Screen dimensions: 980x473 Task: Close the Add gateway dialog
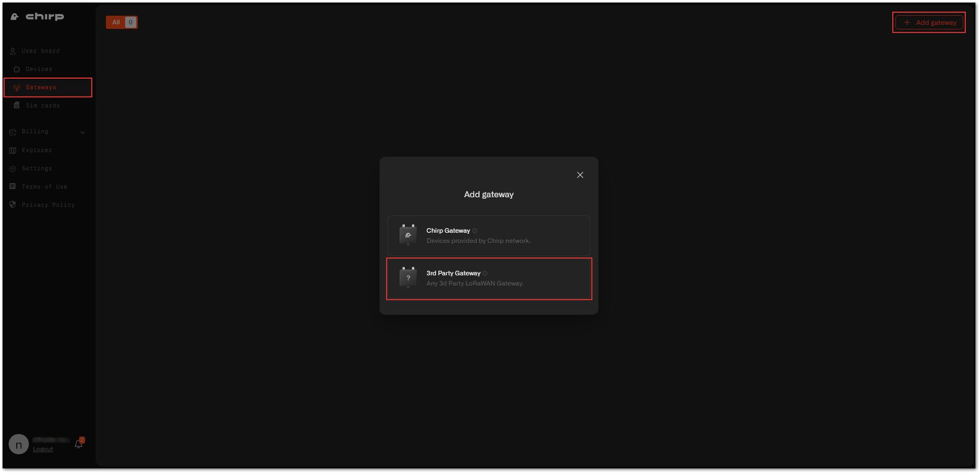click(580, 175)
